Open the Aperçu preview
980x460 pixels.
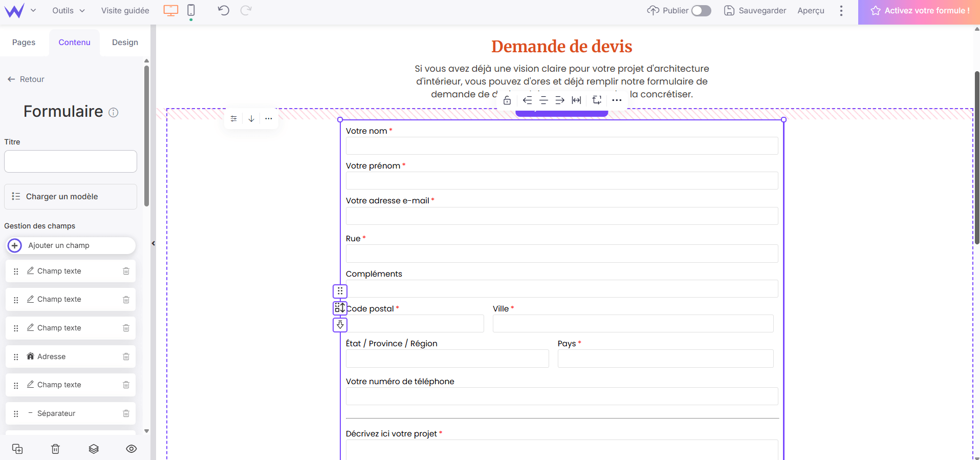pyautogui.click(x=811, y=10)
